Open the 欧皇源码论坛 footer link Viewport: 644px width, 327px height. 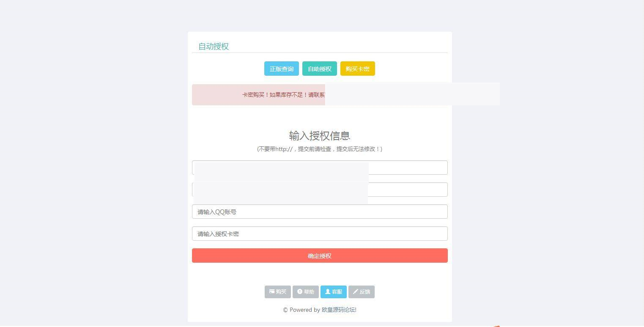(x=338, y=310)
